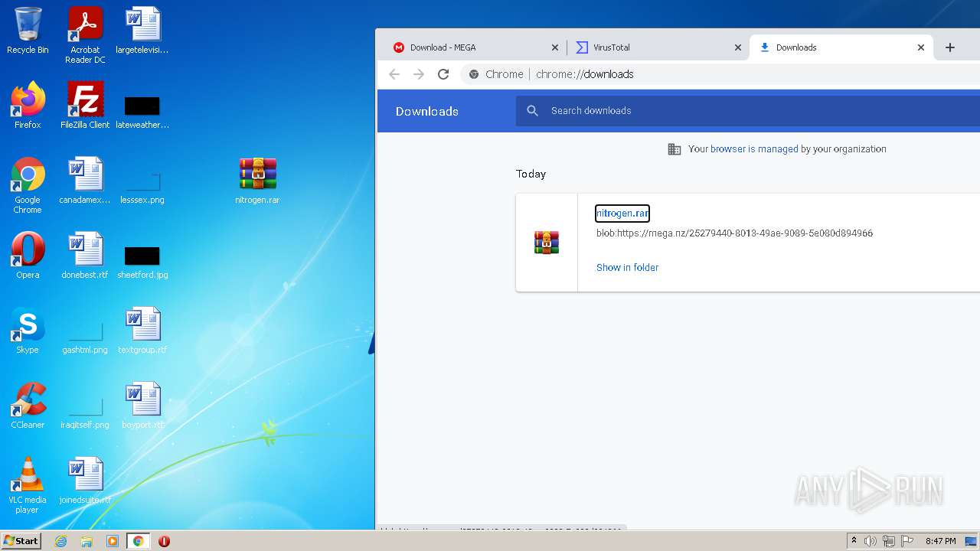Launch VLC media player shortcut
980x551 pixels.
28,485
